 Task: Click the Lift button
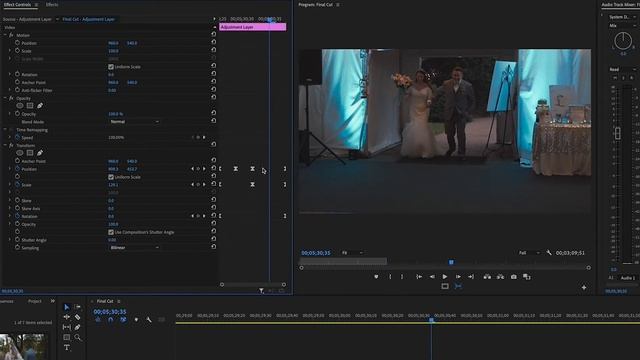point(487,277)
